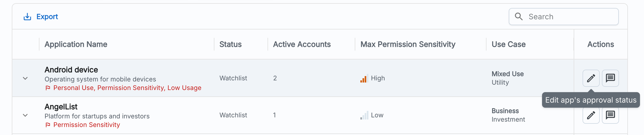
Task: Sort by Application Name column
Action: pyautogui.click(x=76, y=44)
